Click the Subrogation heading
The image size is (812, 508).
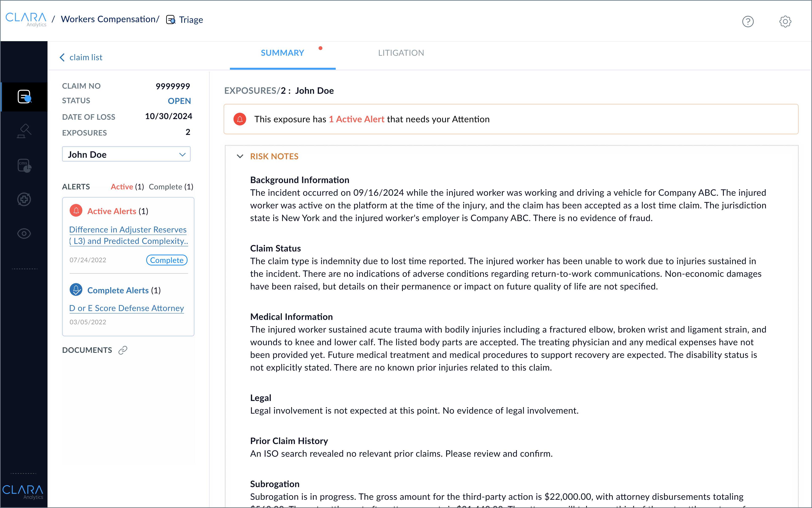point(275,484)
